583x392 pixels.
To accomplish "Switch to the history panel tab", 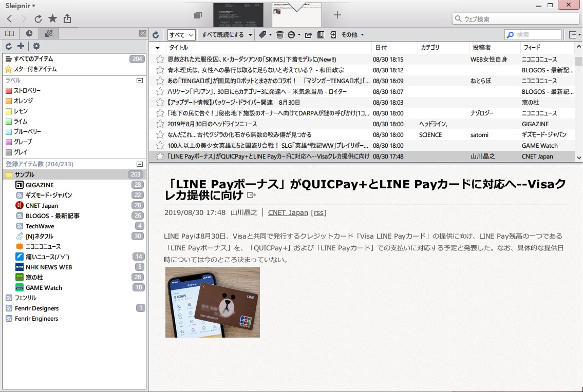I will pyautogui.click(x=29, y=33).
